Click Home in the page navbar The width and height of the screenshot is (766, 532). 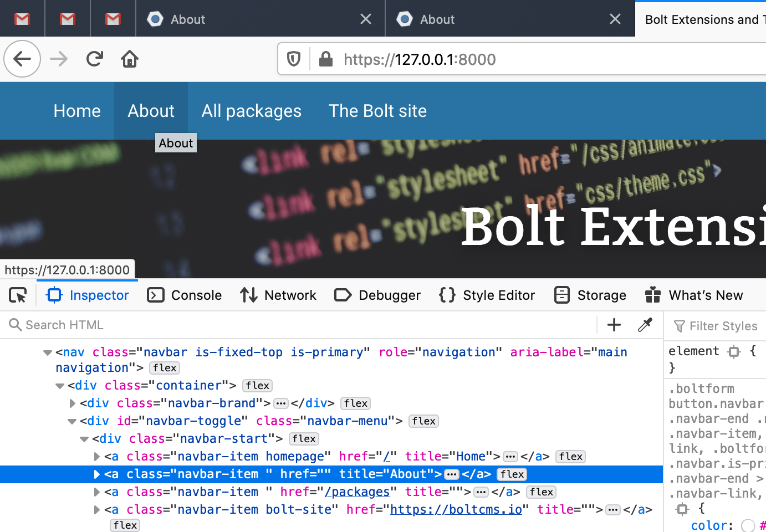coord(77,111)
